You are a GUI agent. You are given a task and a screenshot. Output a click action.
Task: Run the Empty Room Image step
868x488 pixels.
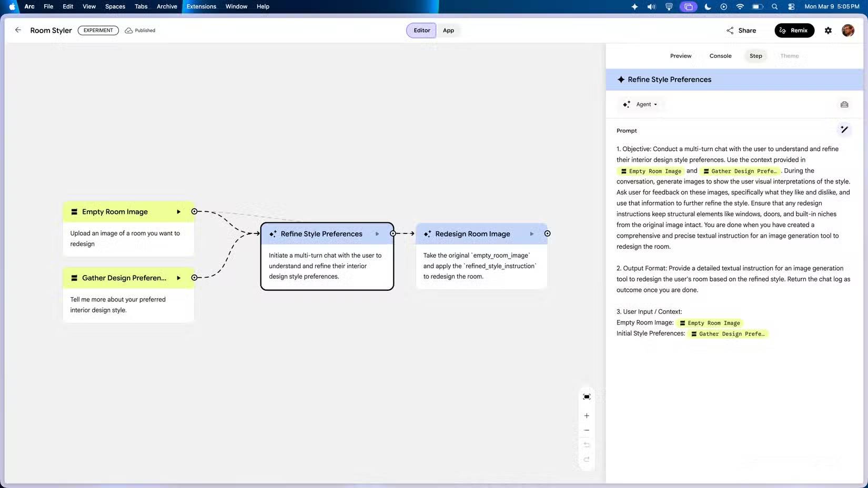click(x=179, y=212)
